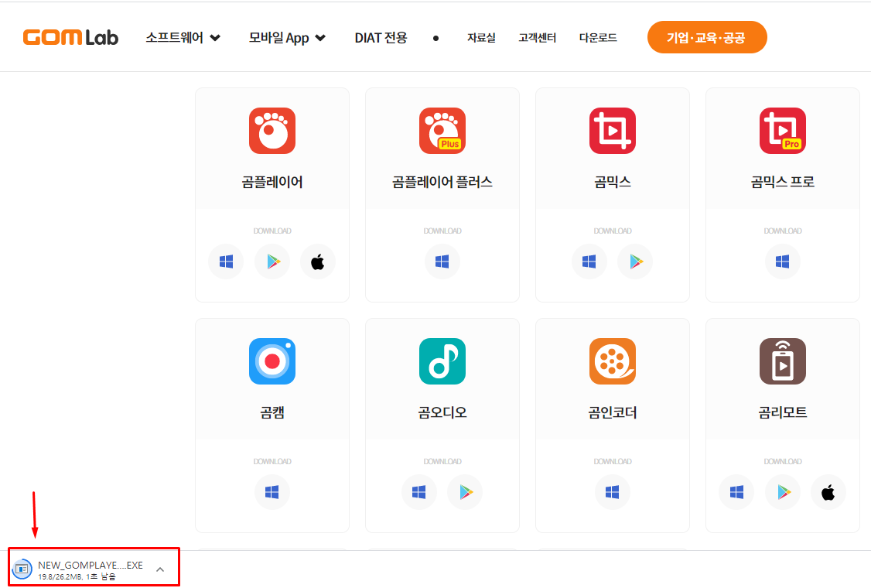Download 곰캠 for Windows
Image resolution: width=871 pixels, height=588 pixels.
[272, 492]
